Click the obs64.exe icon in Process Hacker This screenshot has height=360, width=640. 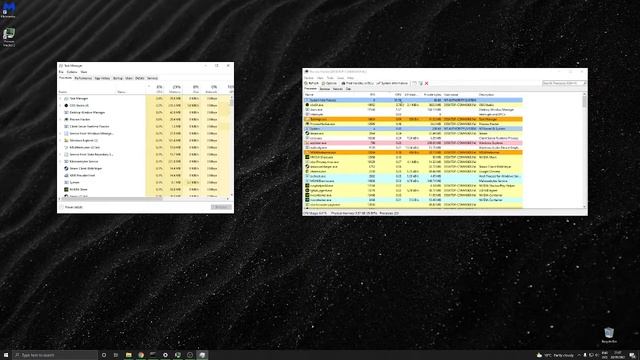pos(307,105)
